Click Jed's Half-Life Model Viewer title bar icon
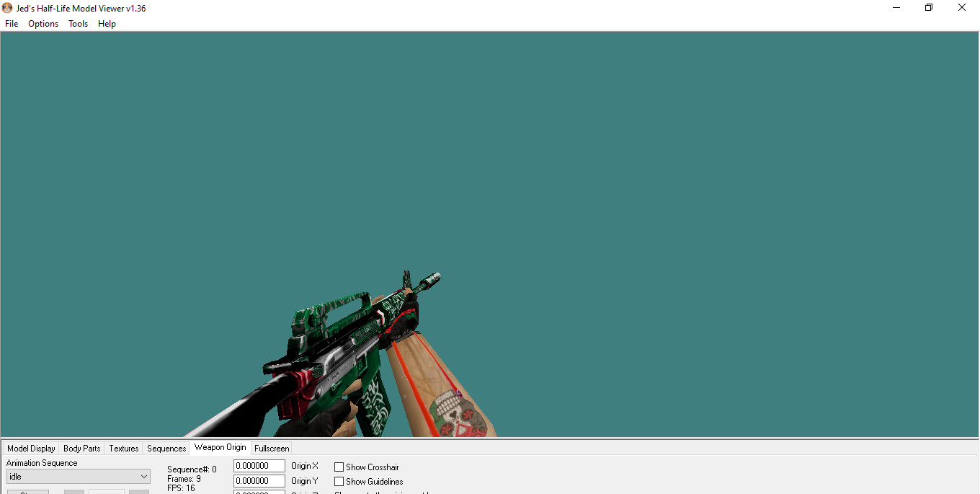980x494 pixels. (x=7, y=8)
